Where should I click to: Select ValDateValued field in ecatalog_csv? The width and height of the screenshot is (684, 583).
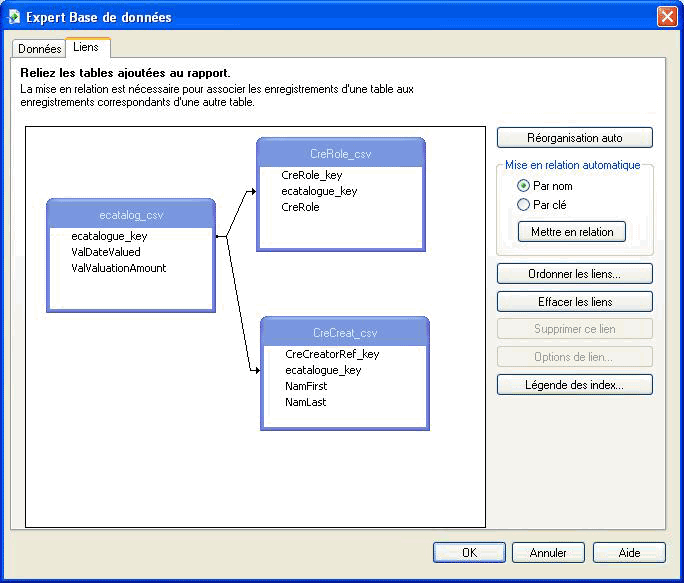106,252
